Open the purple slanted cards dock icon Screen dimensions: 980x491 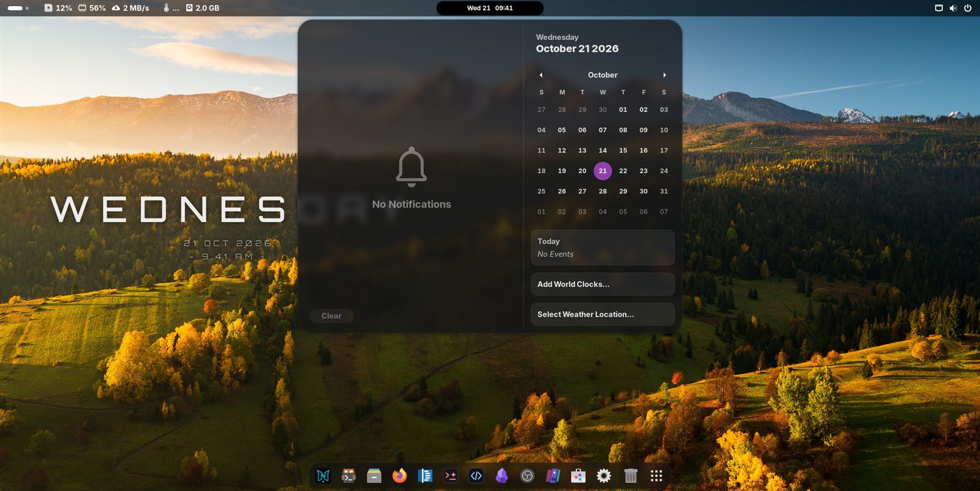[x=552, y=476]
